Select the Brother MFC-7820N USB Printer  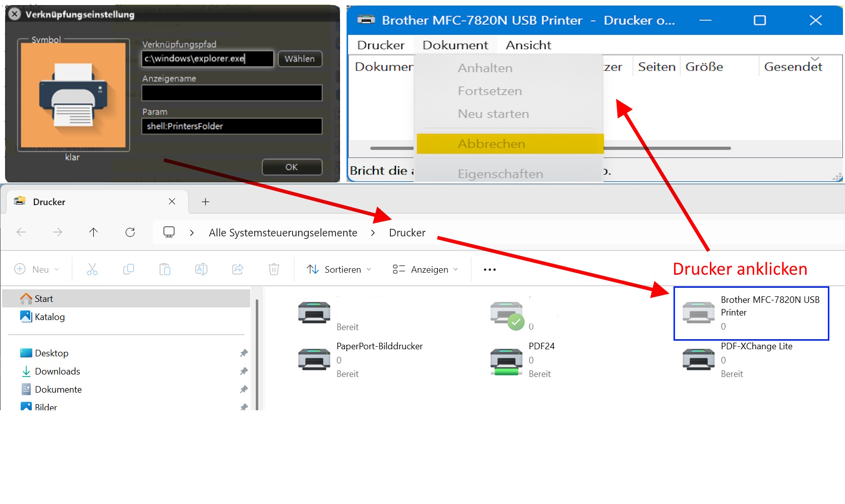tap(751, 312)
